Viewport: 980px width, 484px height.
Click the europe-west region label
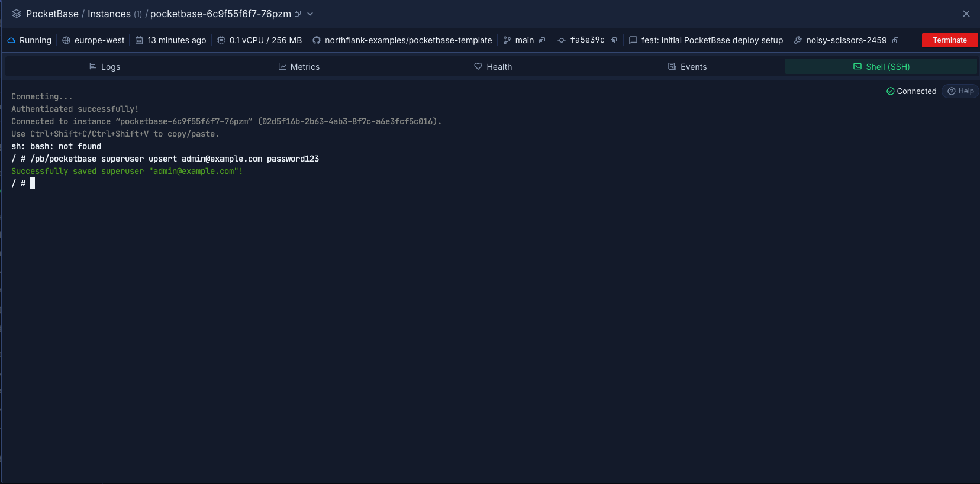pos(99,40)
